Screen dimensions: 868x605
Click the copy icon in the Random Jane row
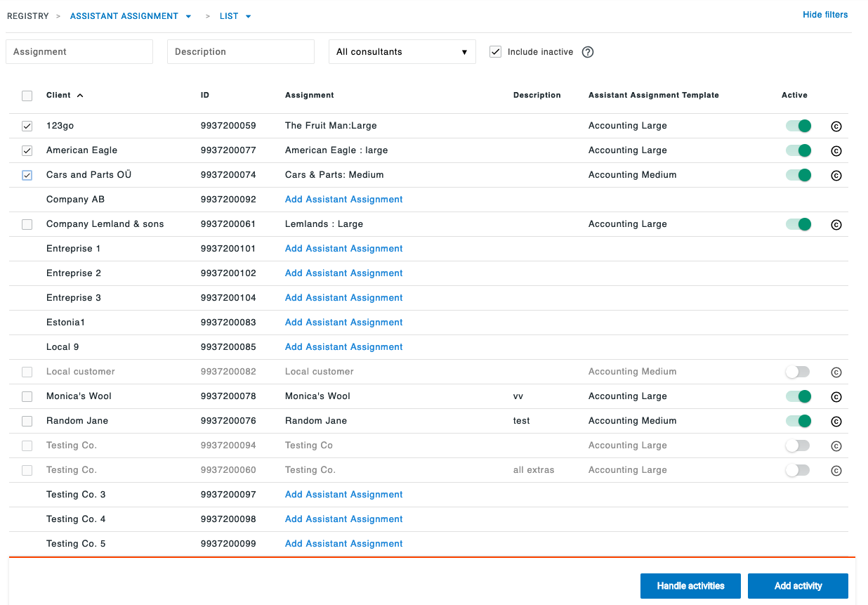[836, 422]
